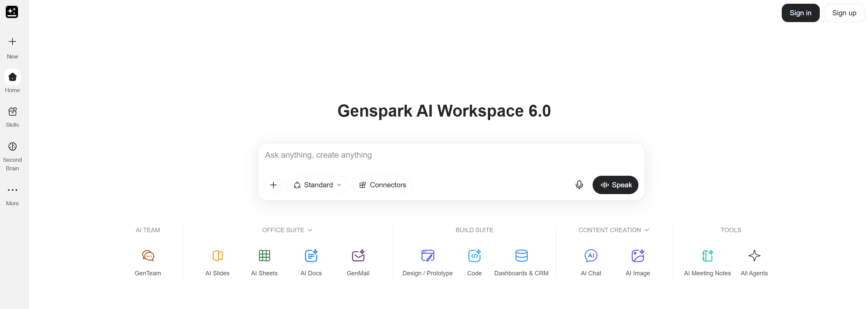Open AI Image generator
The width and height of the screenshot is (868, 309).
point(638,262)
